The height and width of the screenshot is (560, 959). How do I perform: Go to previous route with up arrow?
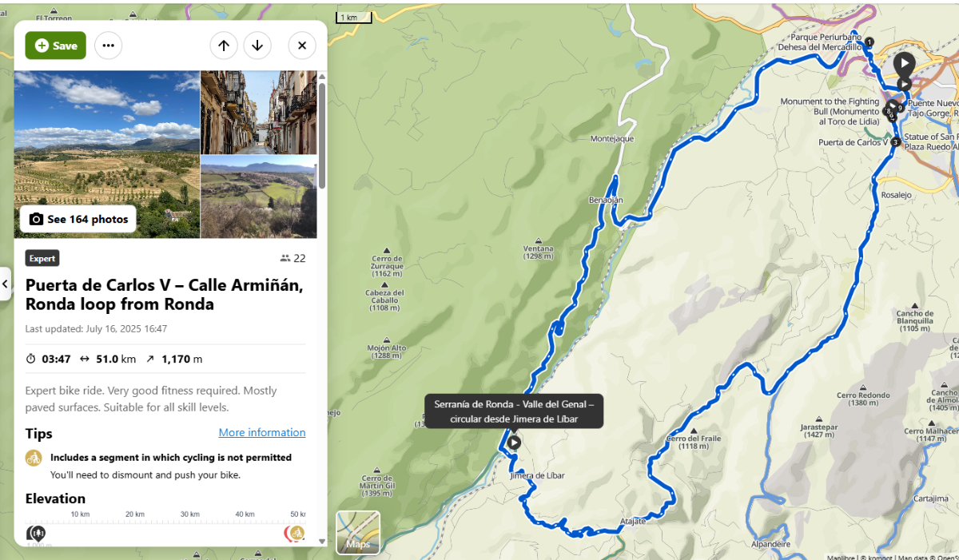tap(224, 46)
